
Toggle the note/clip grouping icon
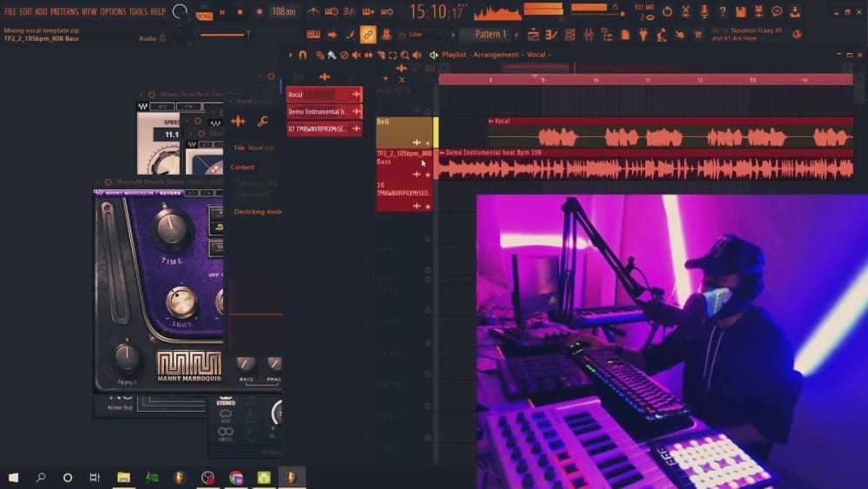click(x=351, y=35)
